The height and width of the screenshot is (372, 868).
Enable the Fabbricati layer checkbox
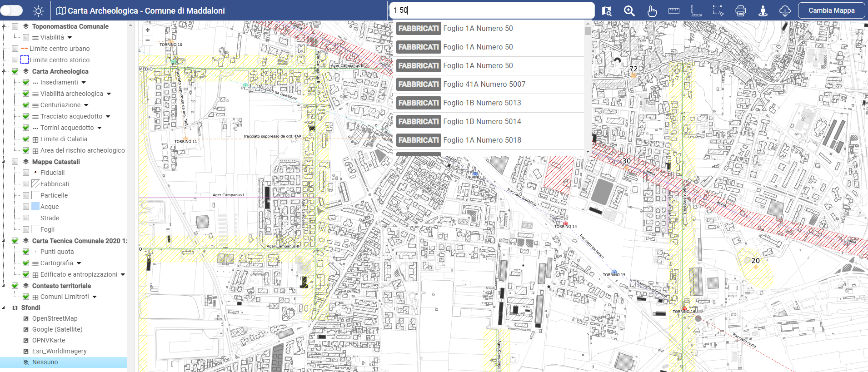click(26, 184)
